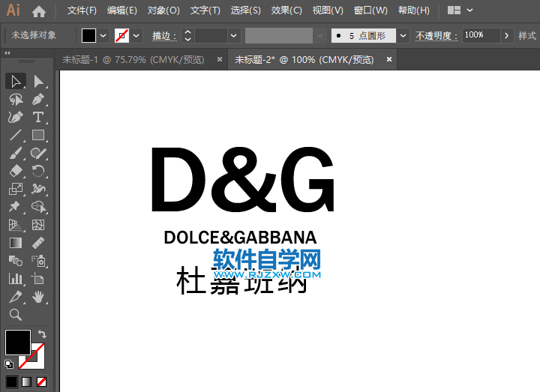540x392 pixels.
Task: Select the Line Segment tool
Action: (16, 135)
